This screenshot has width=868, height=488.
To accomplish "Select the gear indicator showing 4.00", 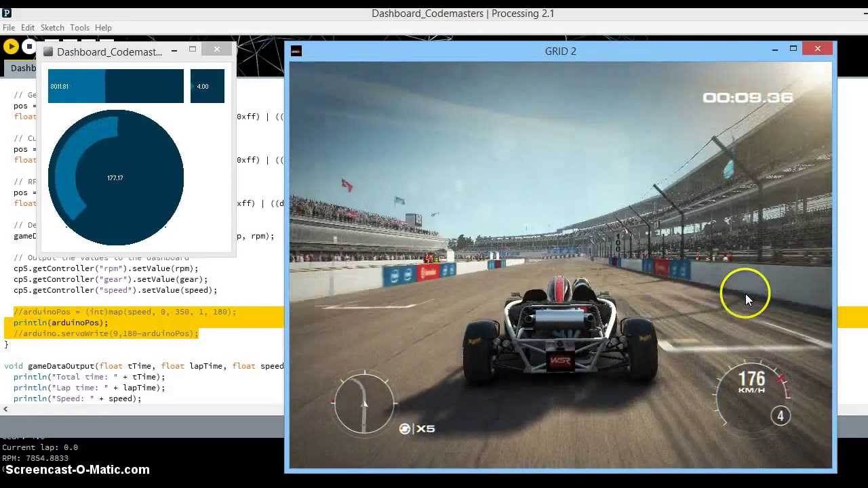I will [x=207, y=86].
